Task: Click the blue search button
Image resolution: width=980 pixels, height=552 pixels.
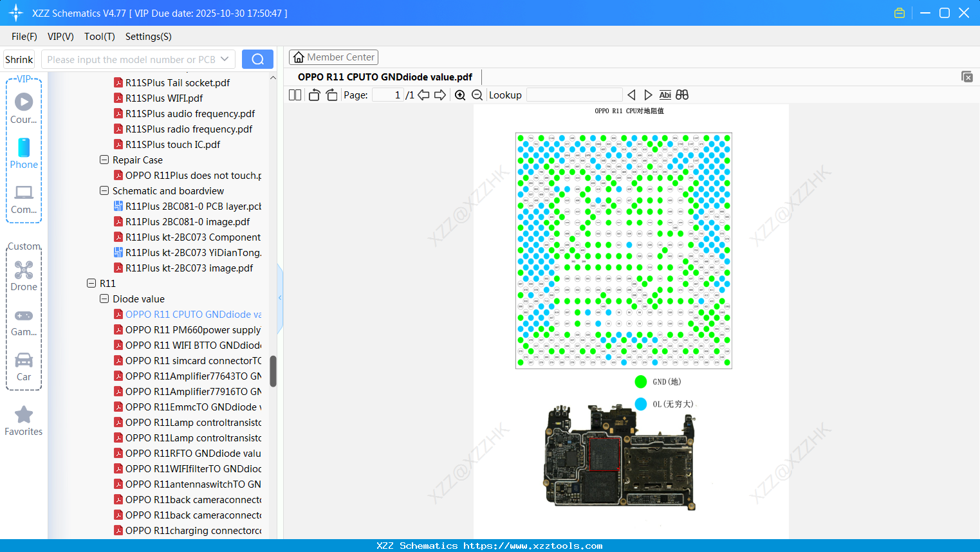Action: pos(257,59)
